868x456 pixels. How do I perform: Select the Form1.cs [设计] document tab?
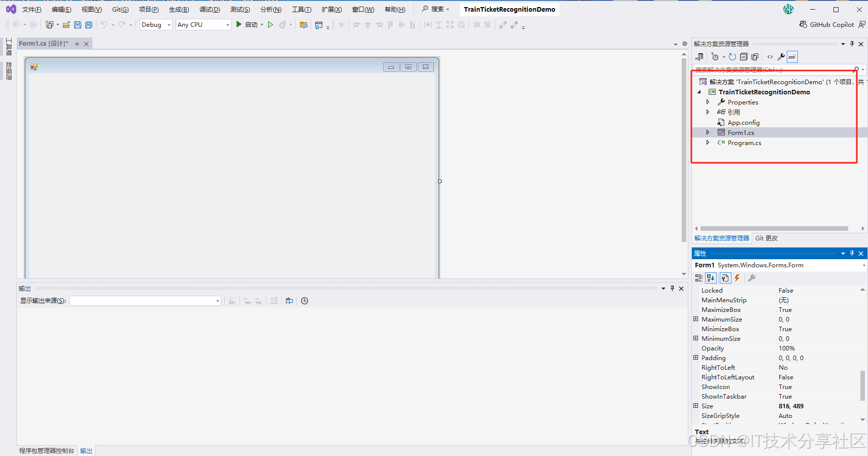click(x=44, y=44)
